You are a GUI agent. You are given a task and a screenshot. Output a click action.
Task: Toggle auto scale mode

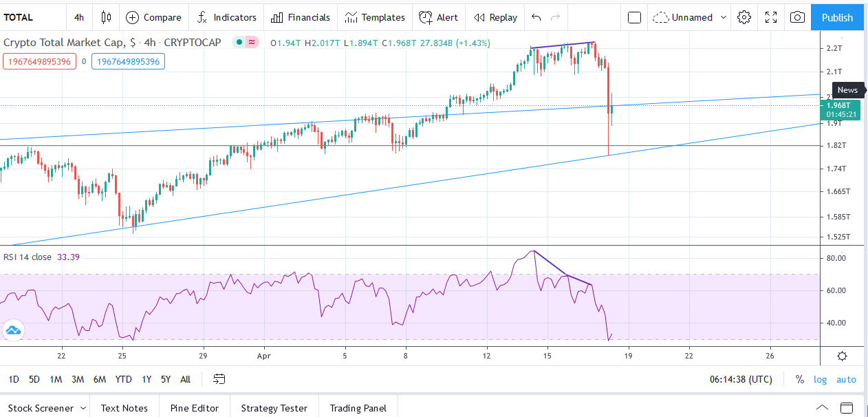pyautogui.click(x=846, y=379)
